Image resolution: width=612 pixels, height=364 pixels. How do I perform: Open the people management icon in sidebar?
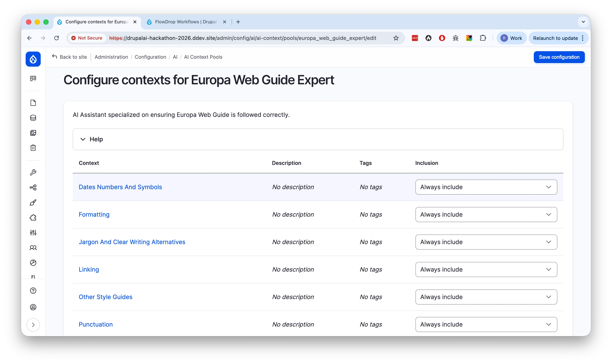pos(33,248)
